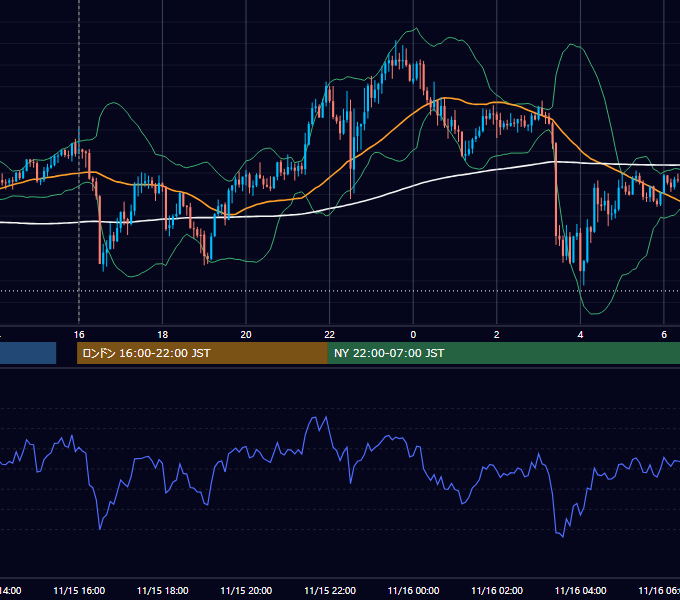Select the NY 22:00-07:00 JST session bar
The height and width of the screenshot is (600, 680).
(503, 353)
